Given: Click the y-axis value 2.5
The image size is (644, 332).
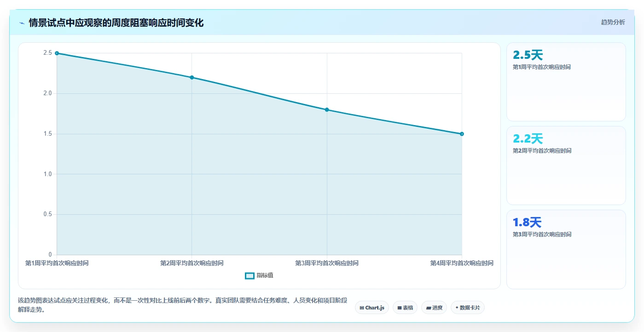Looking at the screenshot, I should click(x=47, y=53).
